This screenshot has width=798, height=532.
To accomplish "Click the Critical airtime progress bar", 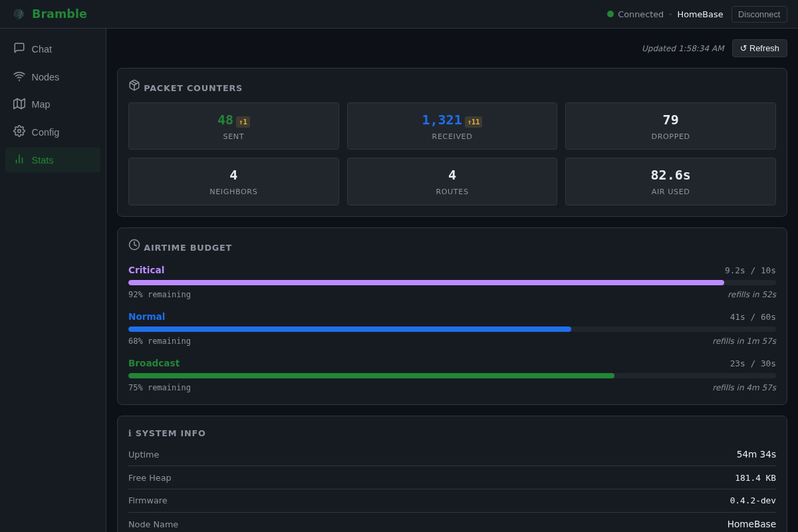I will [x=452, y=283].
